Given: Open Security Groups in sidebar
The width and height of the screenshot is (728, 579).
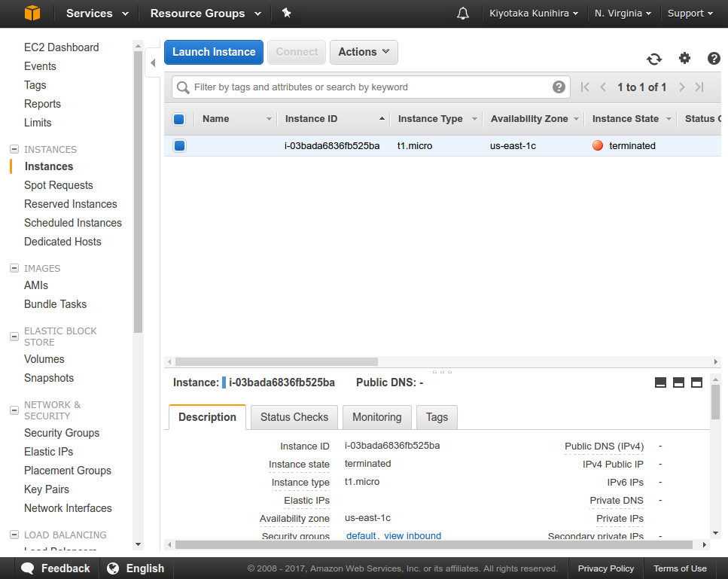Looking at the screenshot, I should [62, 433].
